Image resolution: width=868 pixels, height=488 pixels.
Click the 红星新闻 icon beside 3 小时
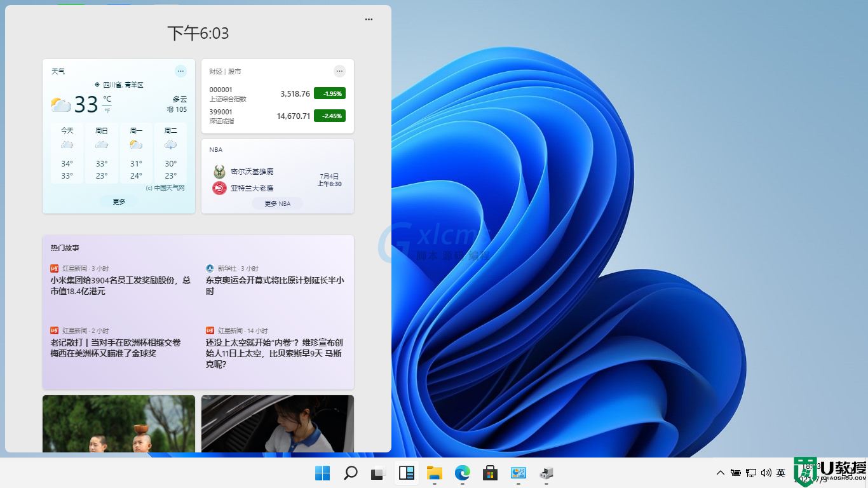point(54,268)
